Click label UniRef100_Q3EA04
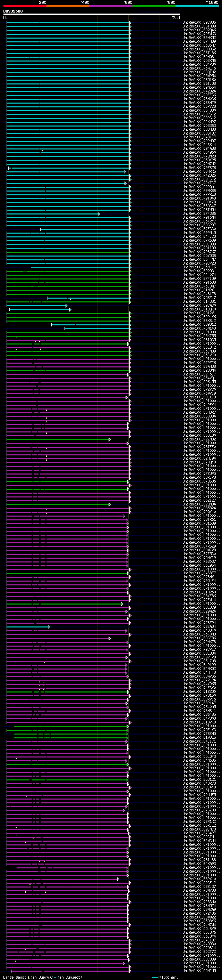 (x=199, y=626)
